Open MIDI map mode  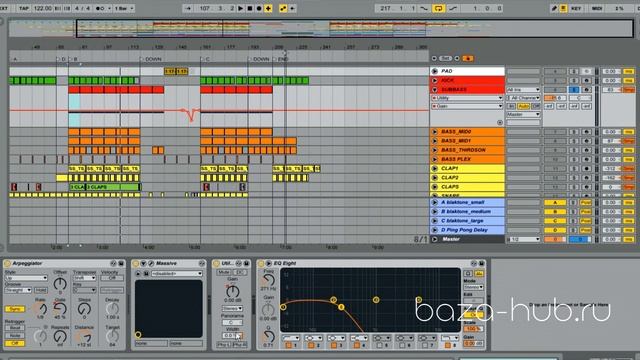(597, 8)
